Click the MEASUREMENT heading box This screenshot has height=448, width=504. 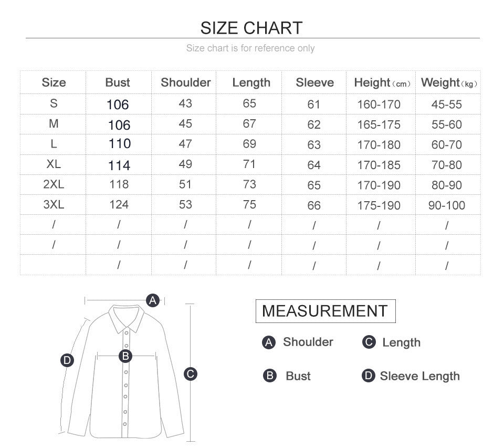325,311
